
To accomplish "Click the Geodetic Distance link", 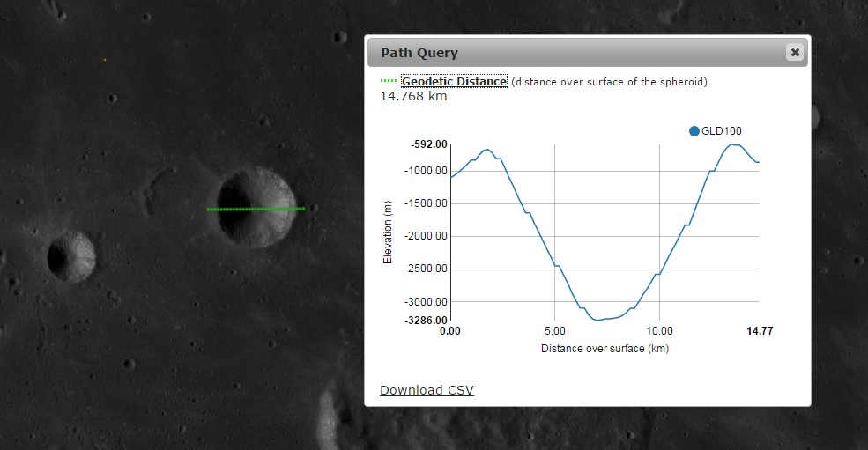I will (x=454, y=81).
